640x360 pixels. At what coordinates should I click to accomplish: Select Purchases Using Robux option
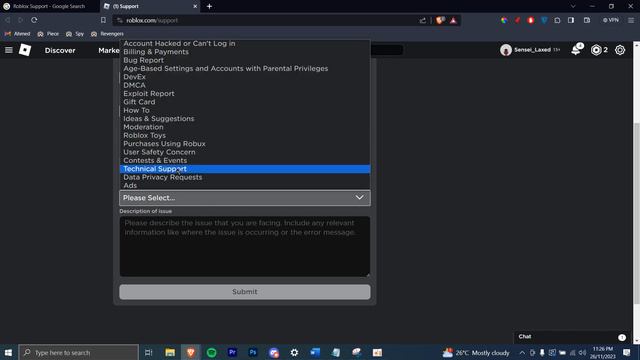click(245, 144)
